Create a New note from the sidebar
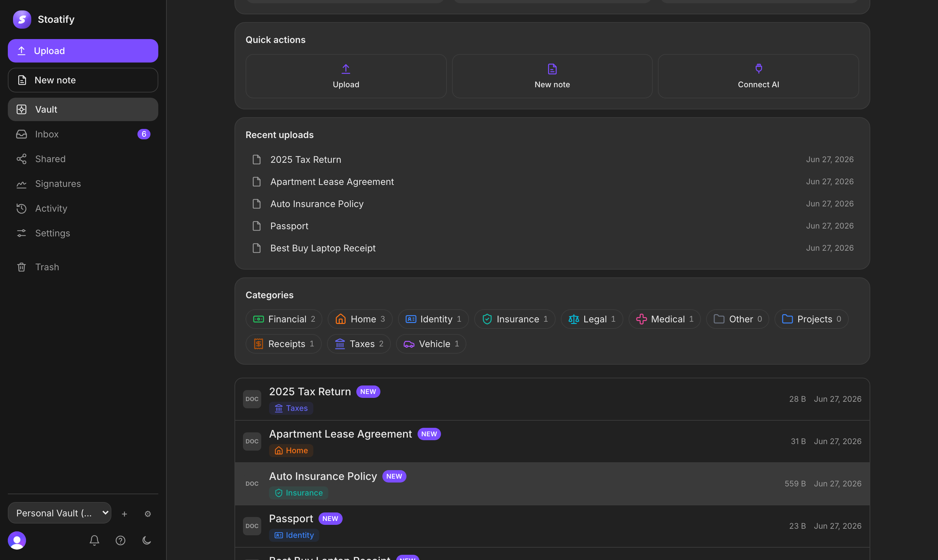 [83, 80]
